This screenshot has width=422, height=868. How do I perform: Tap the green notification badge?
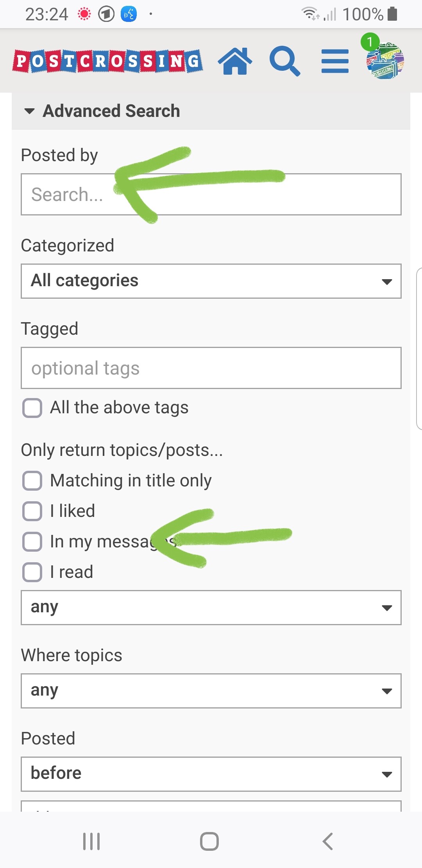(x=370, y=42)
